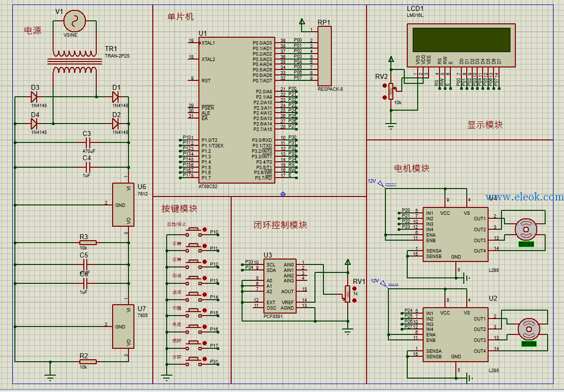Select resistor R3
Viewport: 564px width, 392px height.
[x=88, y=243]
